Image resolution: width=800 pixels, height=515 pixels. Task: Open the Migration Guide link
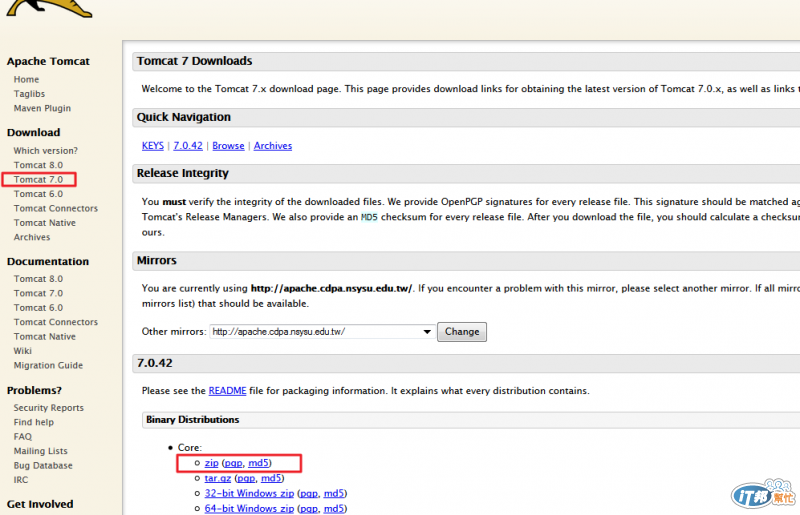(x=48, y=365)
